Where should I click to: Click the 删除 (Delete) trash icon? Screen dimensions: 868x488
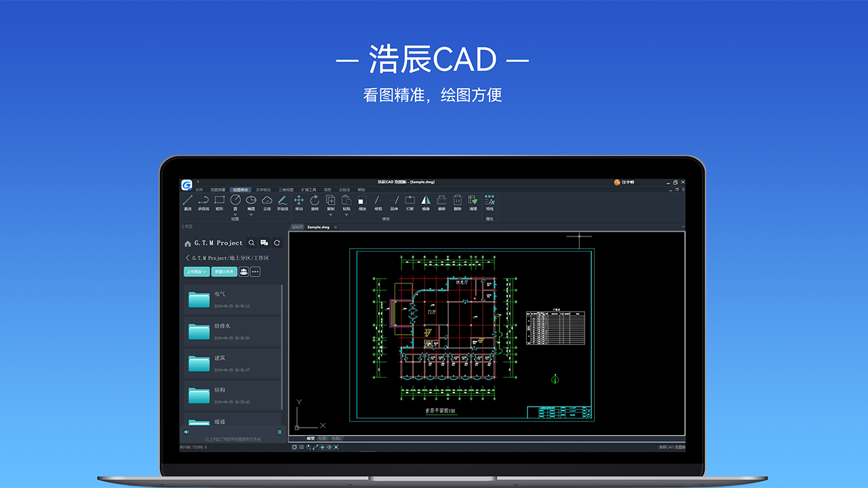click(x=458, y=200)
